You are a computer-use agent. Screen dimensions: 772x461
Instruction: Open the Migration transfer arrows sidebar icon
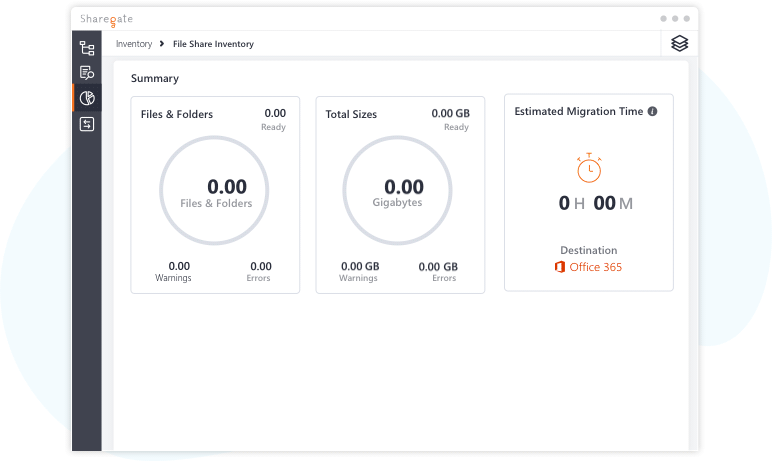pyautogui.click(x=87, y=124)
